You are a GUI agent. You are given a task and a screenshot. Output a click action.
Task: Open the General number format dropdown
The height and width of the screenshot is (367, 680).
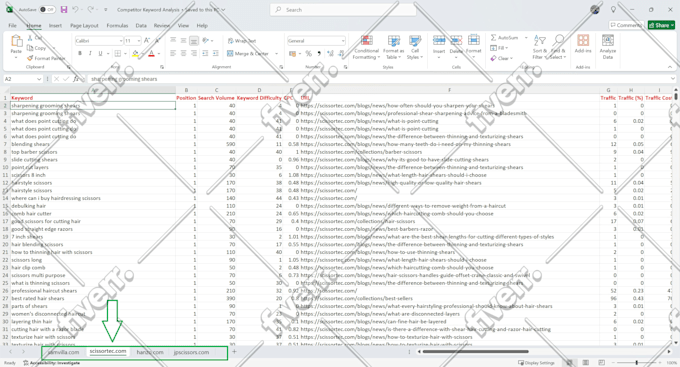[343, 41]
